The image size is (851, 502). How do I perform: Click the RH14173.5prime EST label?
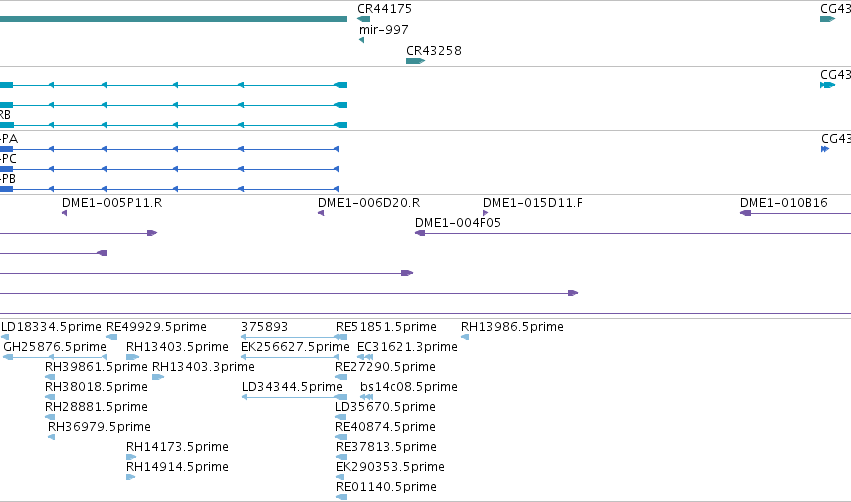(x=177, y=447)
